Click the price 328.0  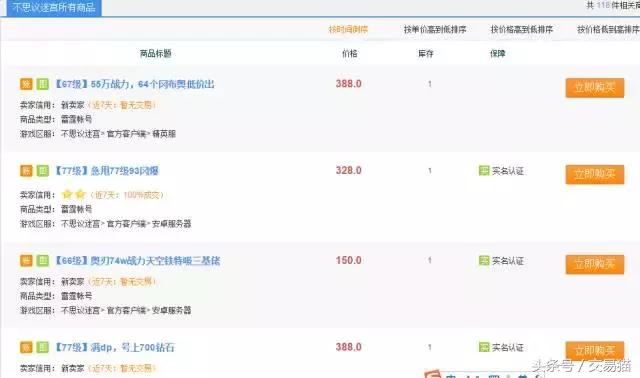(349, 170)
